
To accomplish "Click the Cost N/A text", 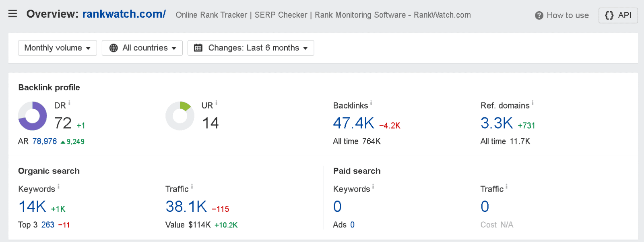I will coord(497,225).
